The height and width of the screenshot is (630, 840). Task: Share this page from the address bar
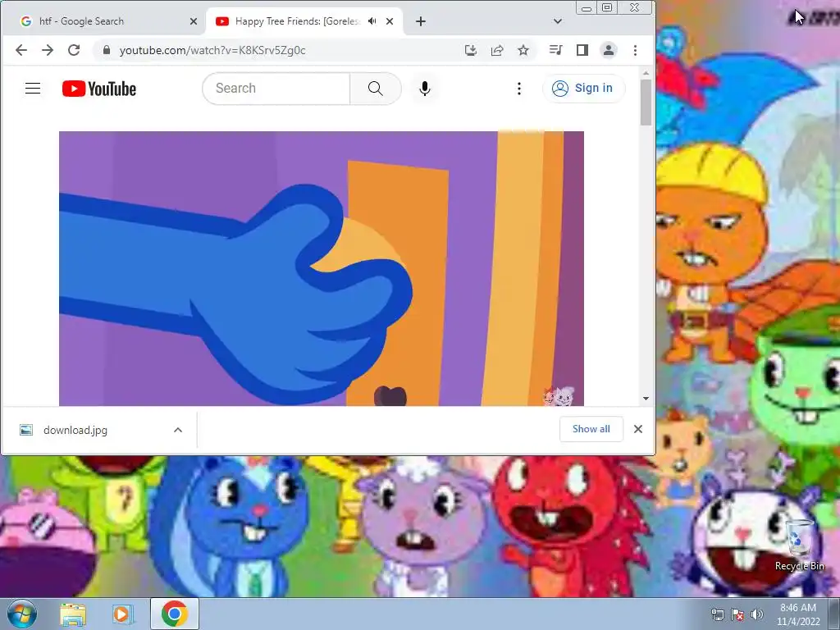click(x=496, y=50)
